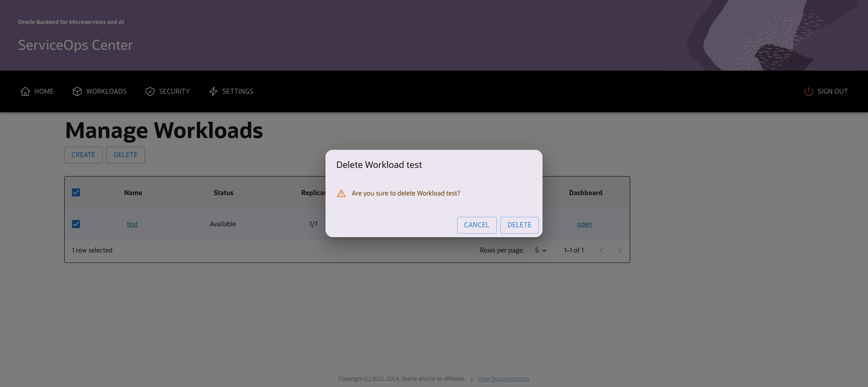
Task: Go to previous page arrow
Action: (x=601, y=250)
